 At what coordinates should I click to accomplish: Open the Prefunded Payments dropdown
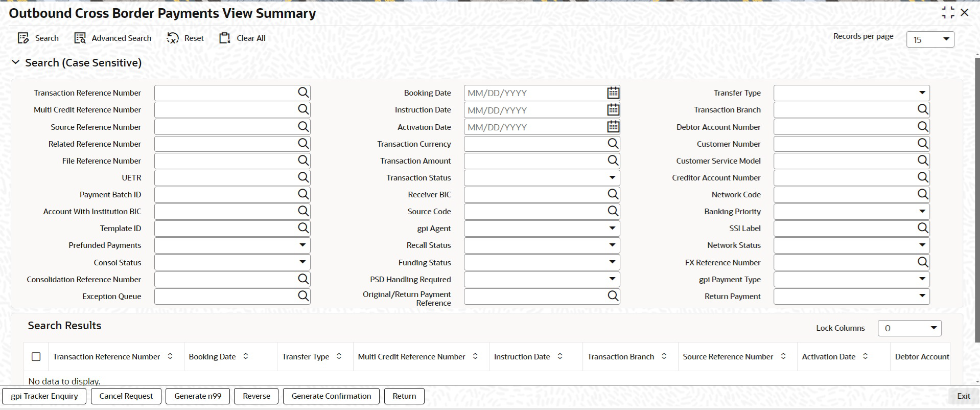pos(232,245)
